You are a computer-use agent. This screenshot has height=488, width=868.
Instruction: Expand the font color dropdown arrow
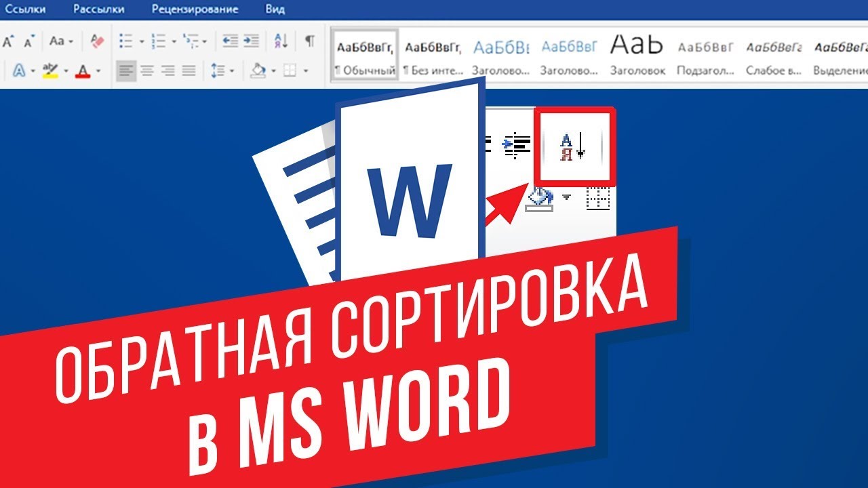point(98,70)
